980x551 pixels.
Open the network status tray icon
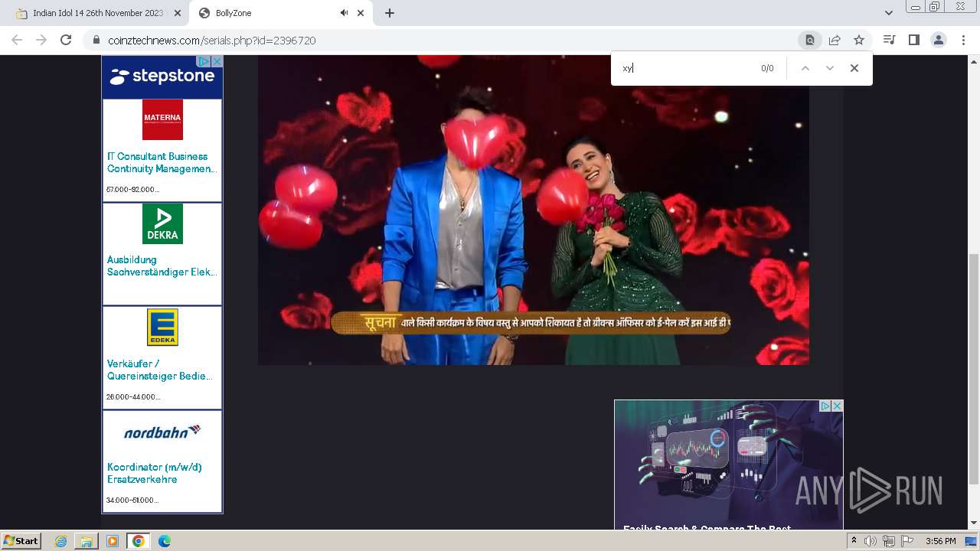[889, 541]
